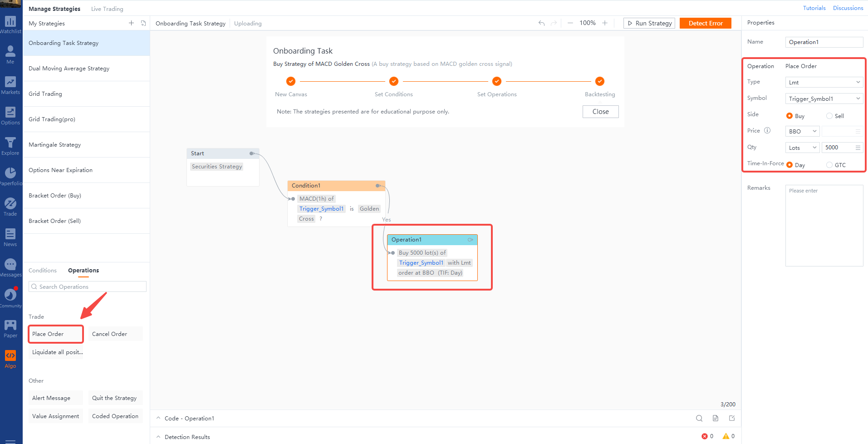Switch to the Live Trading tab
Screen dimensions: 868x444
(x=107, y=9)
